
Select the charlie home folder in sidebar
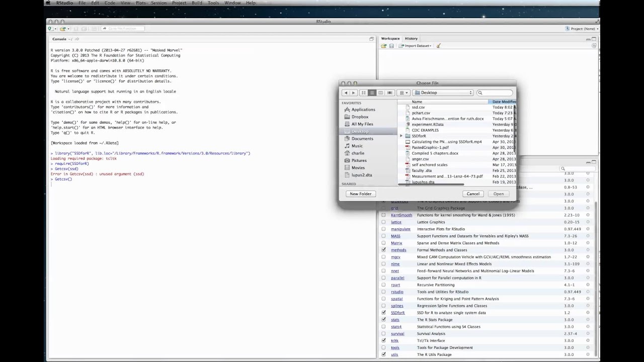(x=358, y=153)
